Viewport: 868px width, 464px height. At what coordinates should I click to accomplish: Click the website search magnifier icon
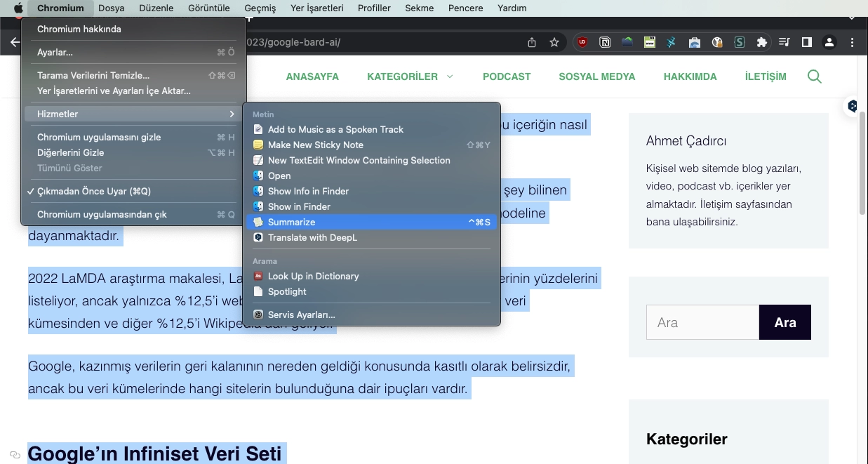coord(814,76)
